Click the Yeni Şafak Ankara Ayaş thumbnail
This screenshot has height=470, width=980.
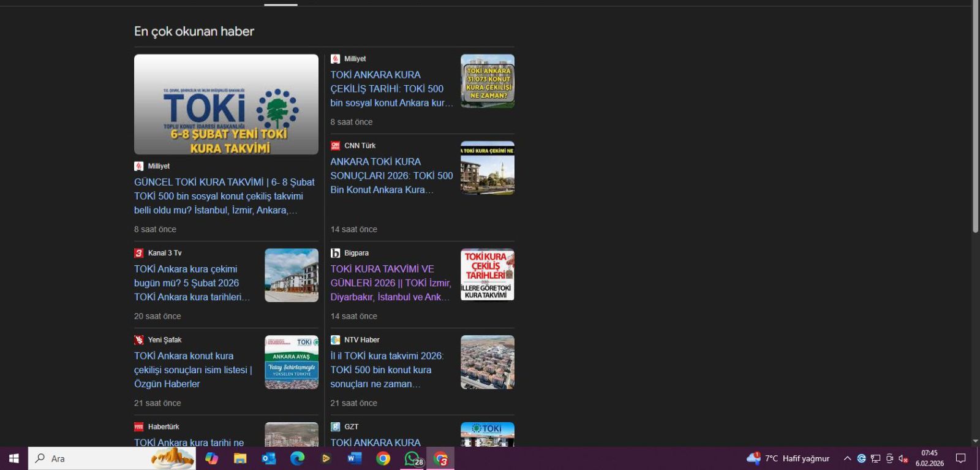coord(291,362)
